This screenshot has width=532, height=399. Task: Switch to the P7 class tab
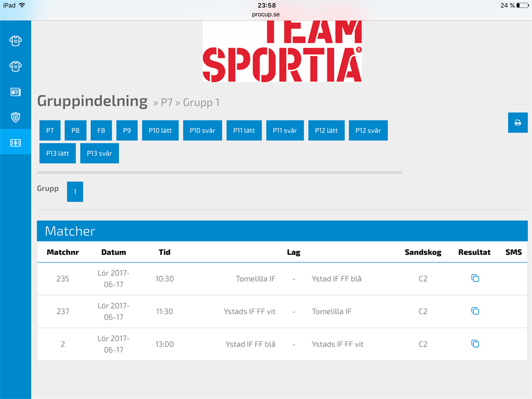tap(50, 131)
